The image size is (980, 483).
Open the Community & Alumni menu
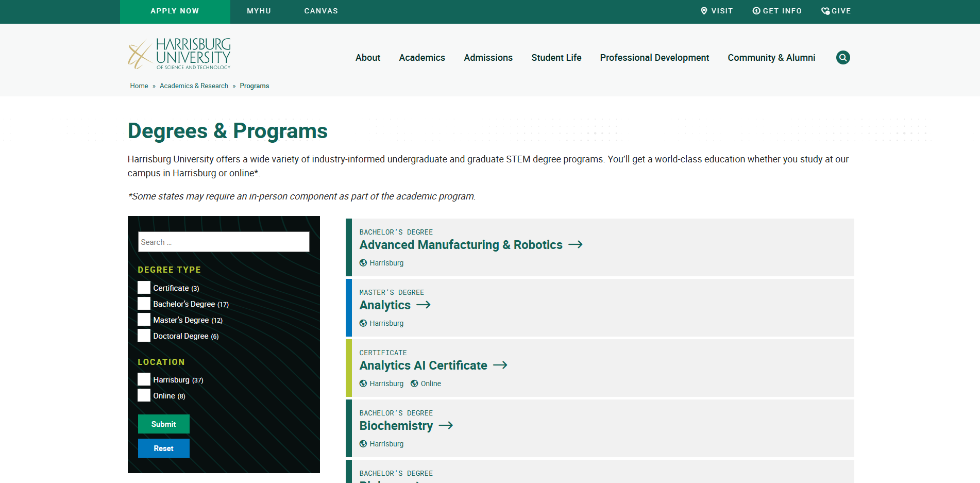point(771,58)
